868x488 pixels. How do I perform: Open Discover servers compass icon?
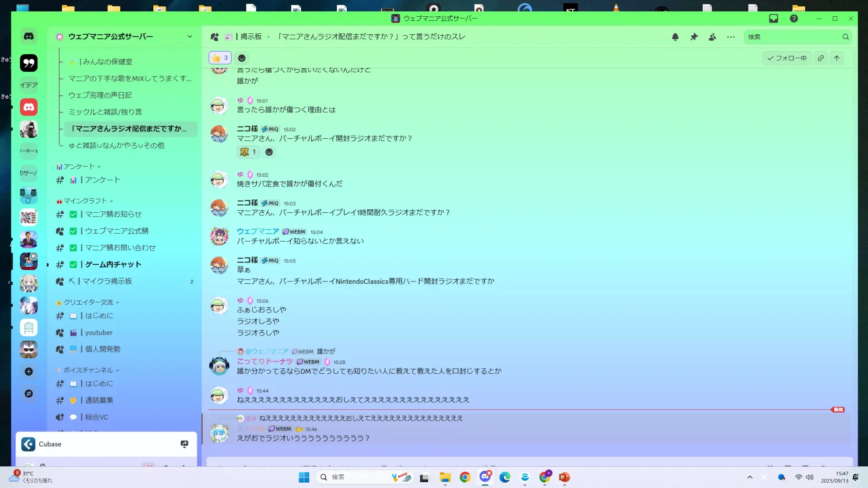point(28,394)
